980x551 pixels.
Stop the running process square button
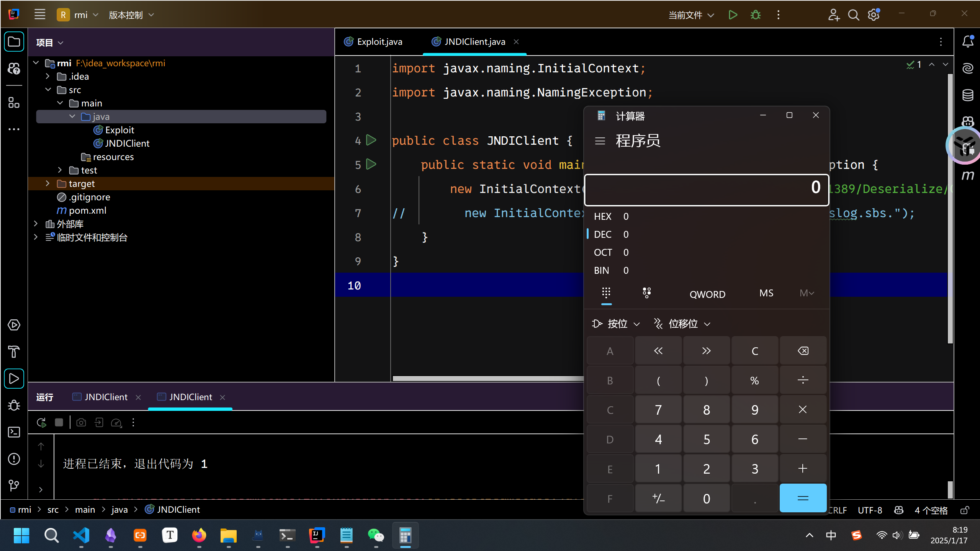(59, 422)
